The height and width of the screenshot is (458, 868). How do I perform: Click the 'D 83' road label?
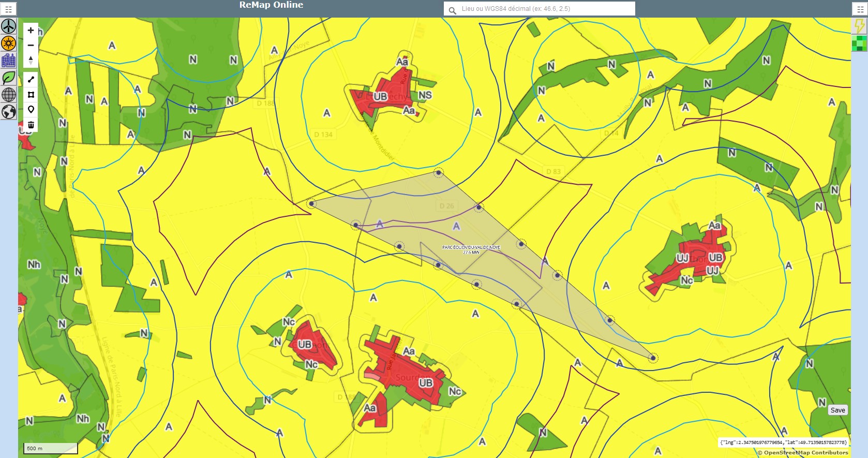click(553, 171)
